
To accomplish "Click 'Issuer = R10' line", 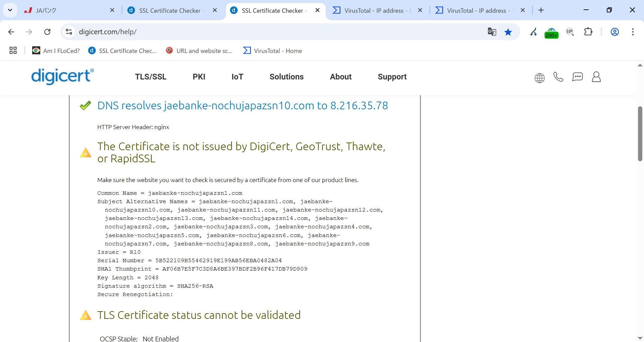I will pyautogui.click(x=119, y=252).
